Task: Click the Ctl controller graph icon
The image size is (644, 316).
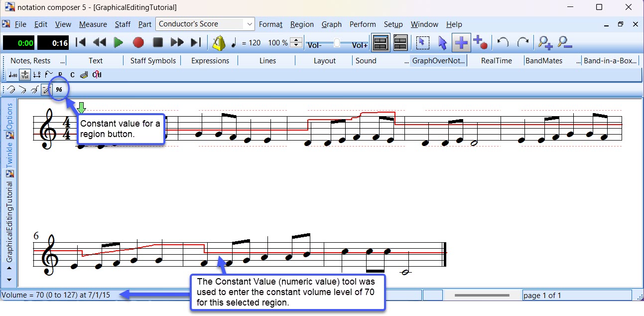Action: (97, 75)
